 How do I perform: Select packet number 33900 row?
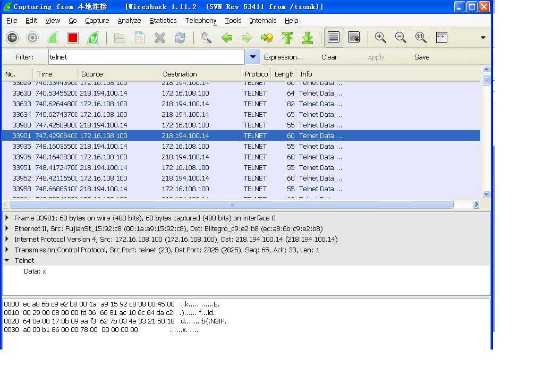(x=242, y=125)
